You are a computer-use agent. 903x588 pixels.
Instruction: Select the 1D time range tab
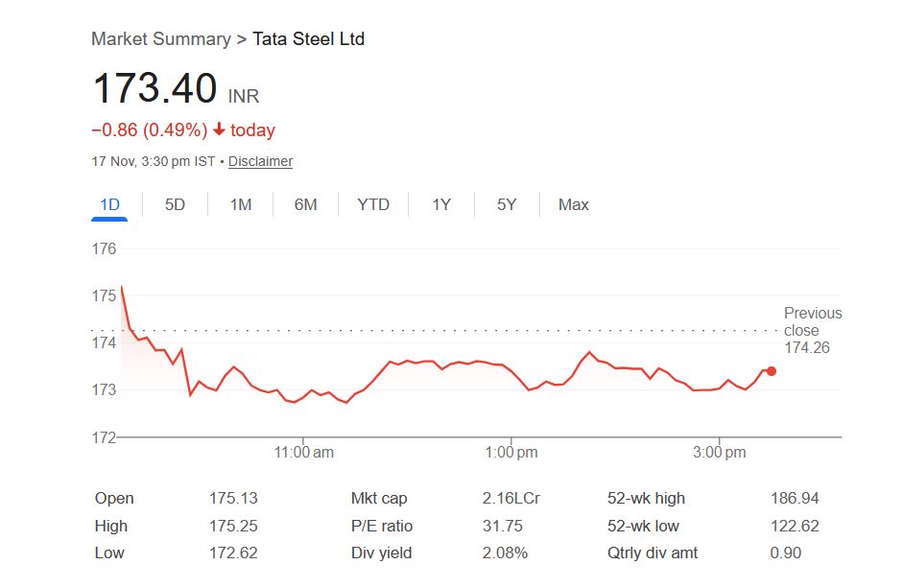click(109, 204)
